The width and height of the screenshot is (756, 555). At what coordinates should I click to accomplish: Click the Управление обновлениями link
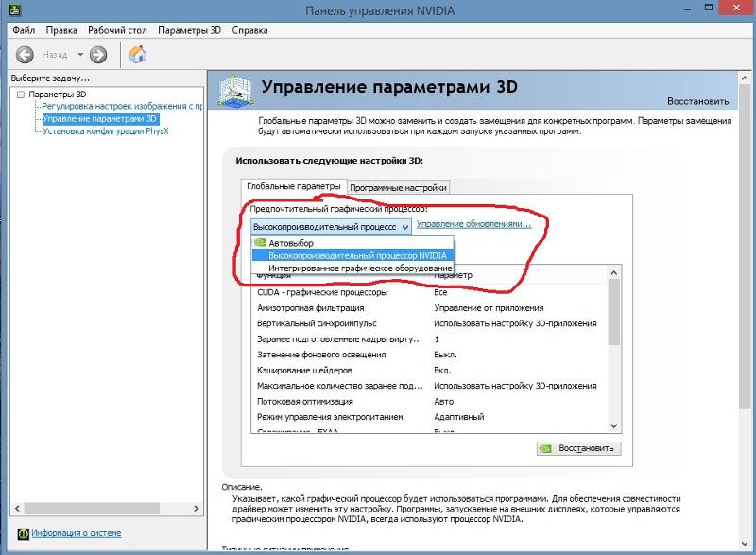(x=473, y=224)
